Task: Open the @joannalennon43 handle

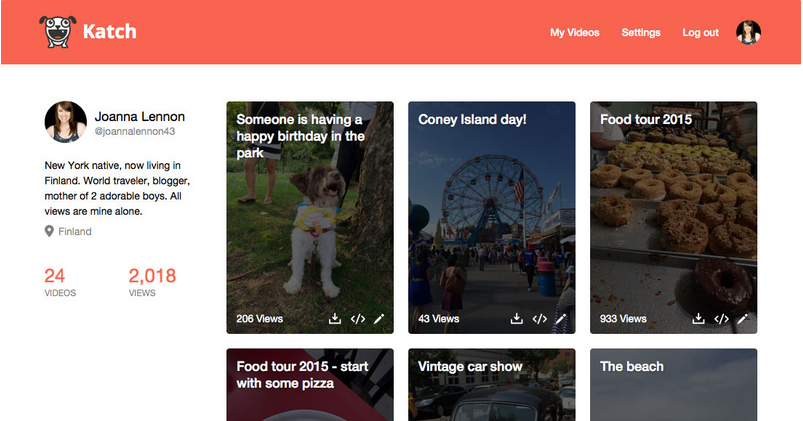Action: [135, 131]
